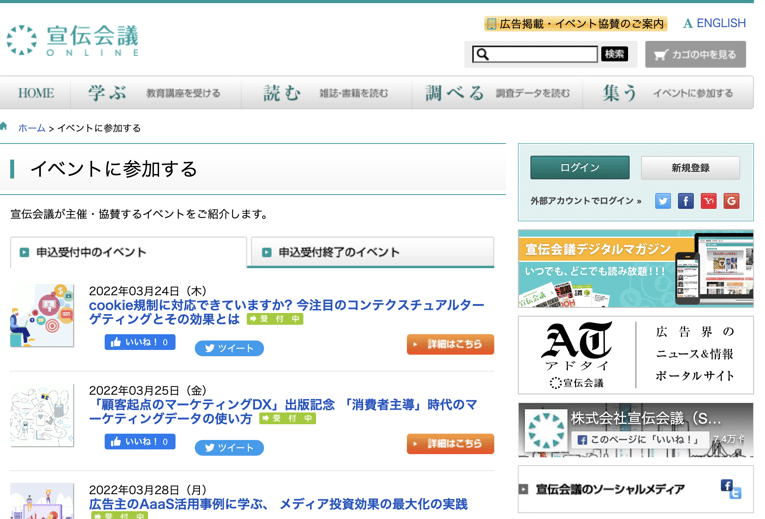Click thumbnail of cookie規制 event
This screenshot has width=765, height=519.
click(x=42, y=316)
